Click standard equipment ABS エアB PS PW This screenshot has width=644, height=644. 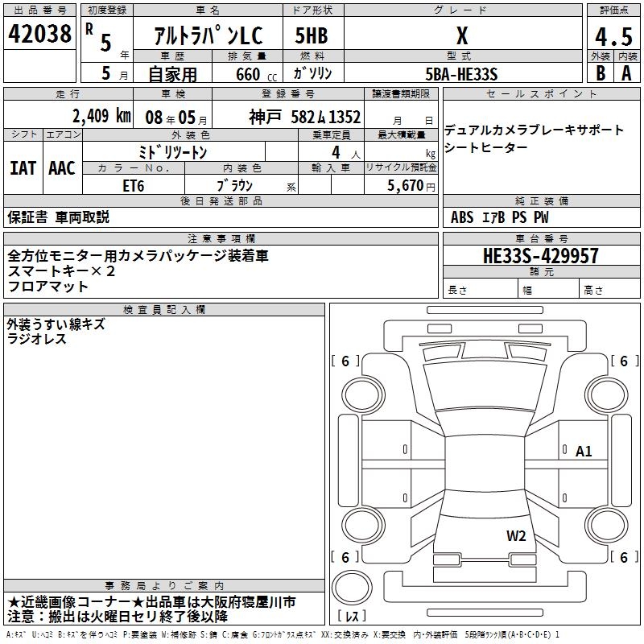point(499,217)
